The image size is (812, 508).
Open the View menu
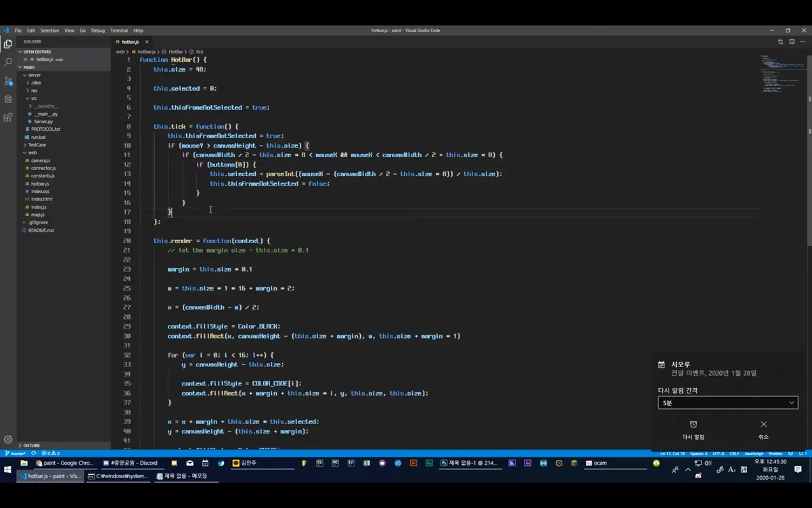tap(69, 30)
